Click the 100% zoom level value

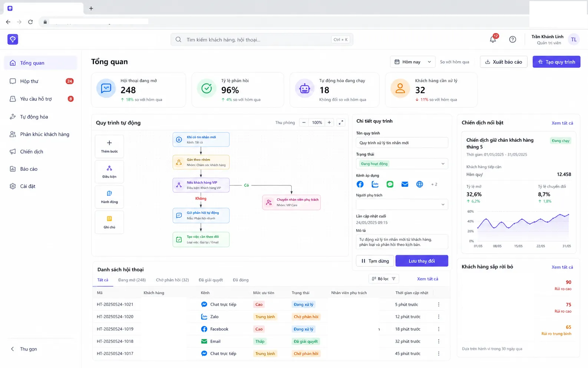tap(317, 122)
